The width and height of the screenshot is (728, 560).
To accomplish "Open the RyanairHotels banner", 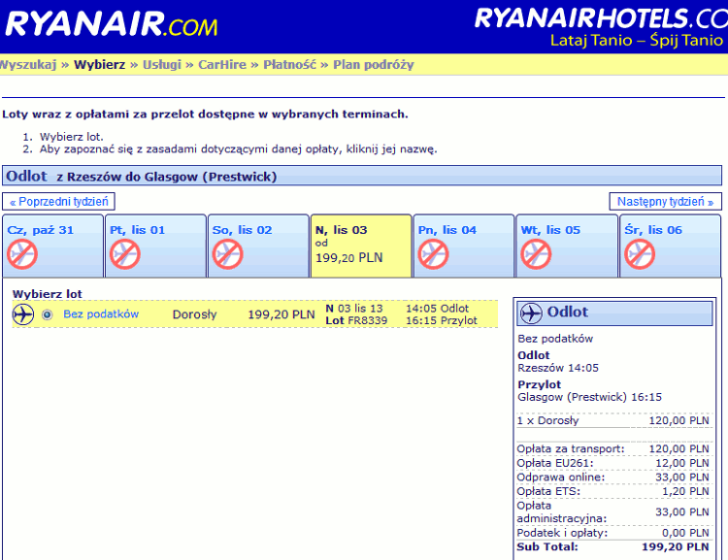I will (601, 27).
